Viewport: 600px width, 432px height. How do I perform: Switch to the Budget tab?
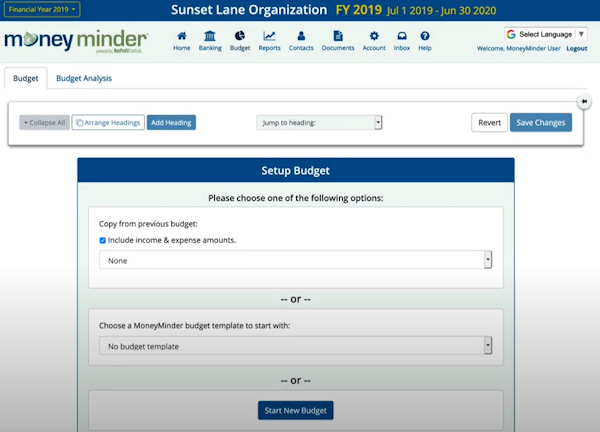click(x=26, y=78)
